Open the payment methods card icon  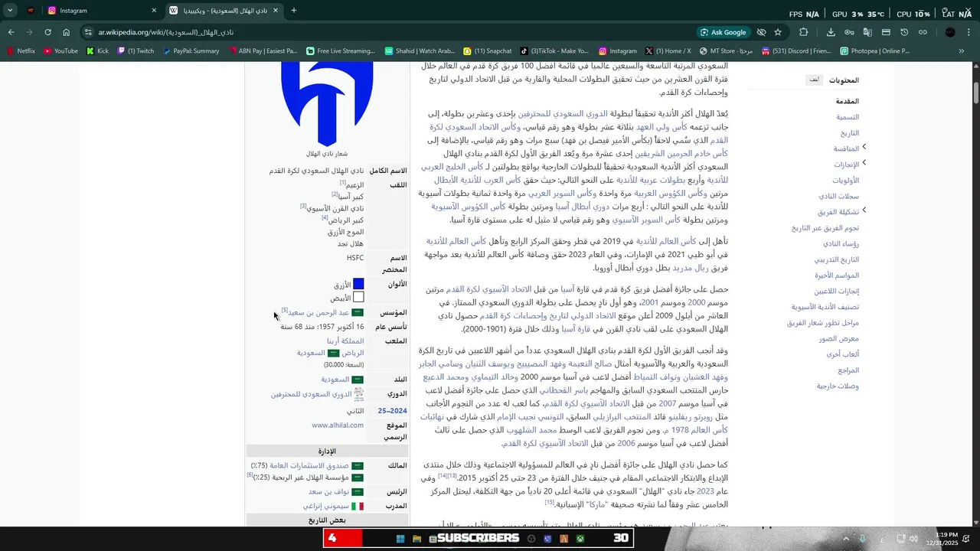pyautogui.click(x=886, y=32)
